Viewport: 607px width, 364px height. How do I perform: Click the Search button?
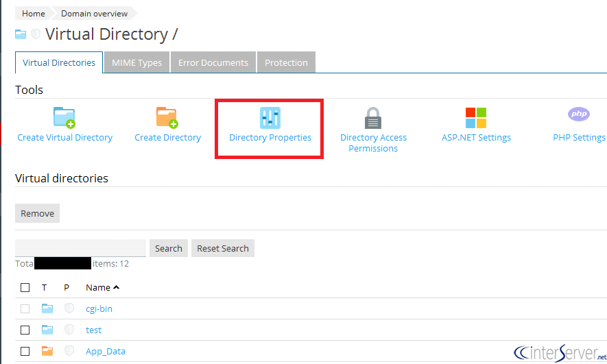pyautogui.click(x=169, y=248)
